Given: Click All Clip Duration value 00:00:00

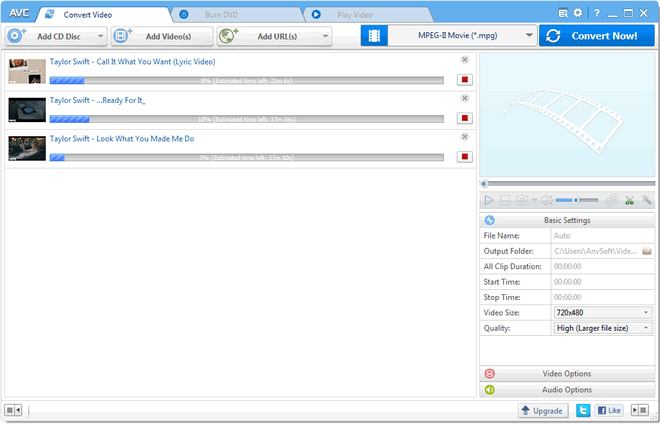Looking at the screenshot, I should pos(567,267).
